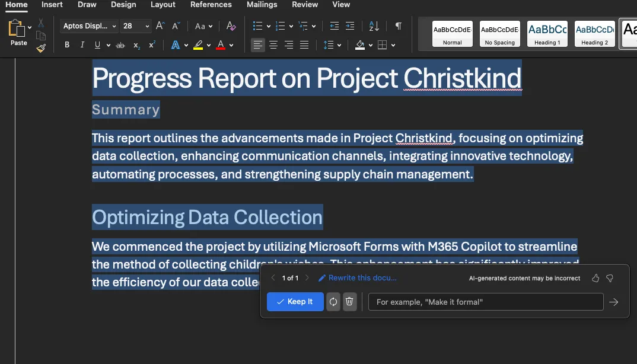Click the Sort A to Z icon

(x=374, y=26)
